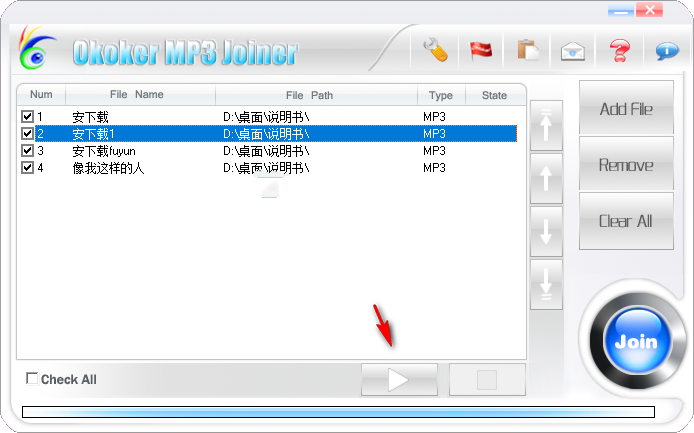Image resolution: width=694 pixels, height=433 pixels.
Task: Uncheck the checkbox for file 1
Action: pos(27,116)
